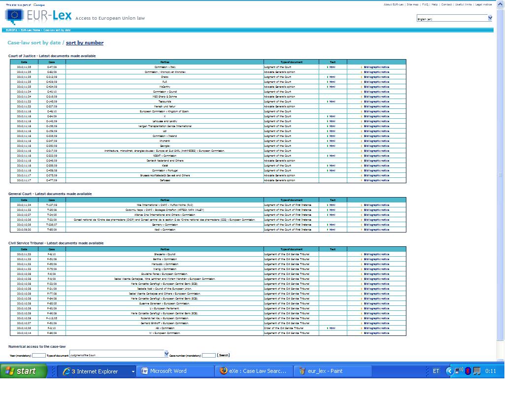532x399 pixels.
Task: Open the FAQ link in header
Action: click(x=425, y=4)
